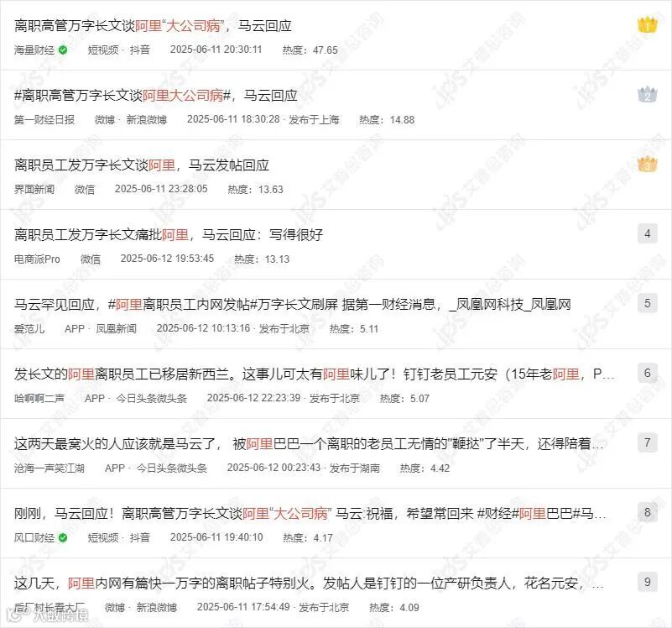
Task: Click 短视频 · 抖音 label in 海星财经 row
Action: point(119,50)
